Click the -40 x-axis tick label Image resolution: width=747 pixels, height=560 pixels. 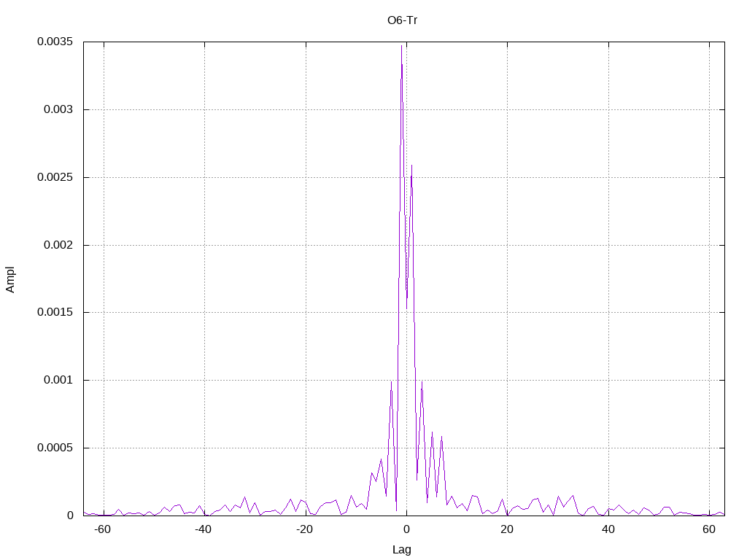click(203, 529)
